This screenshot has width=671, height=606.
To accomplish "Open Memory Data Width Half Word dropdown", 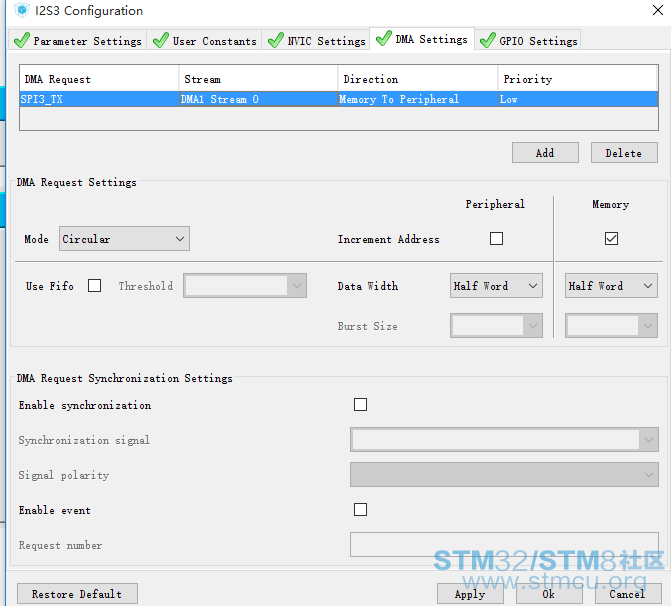I will click(x=611, y=285).
